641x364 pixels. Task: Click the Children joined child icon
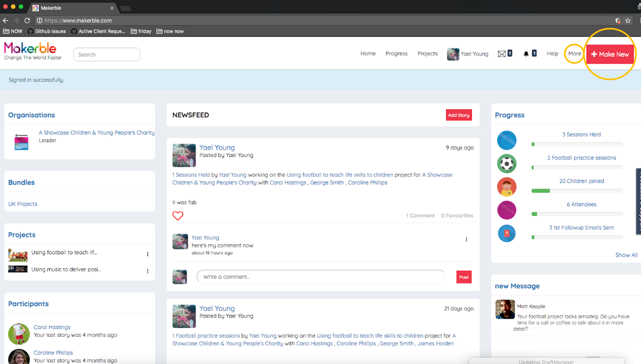(507, 187)
